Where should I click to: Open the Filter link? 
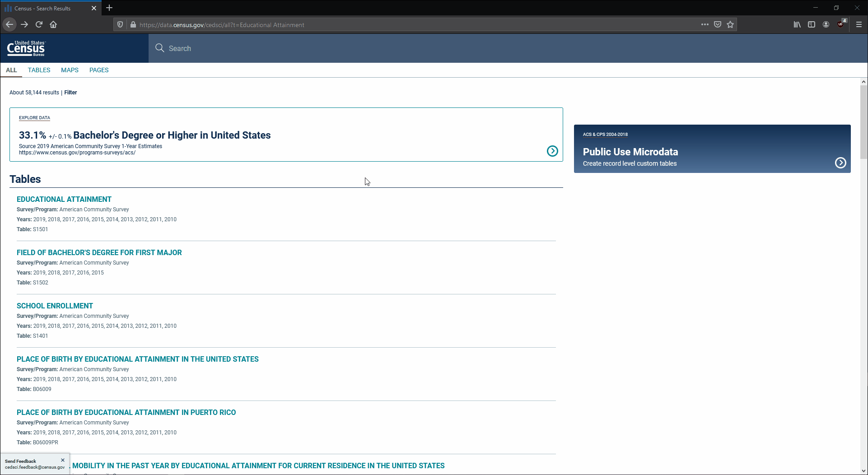70,93
